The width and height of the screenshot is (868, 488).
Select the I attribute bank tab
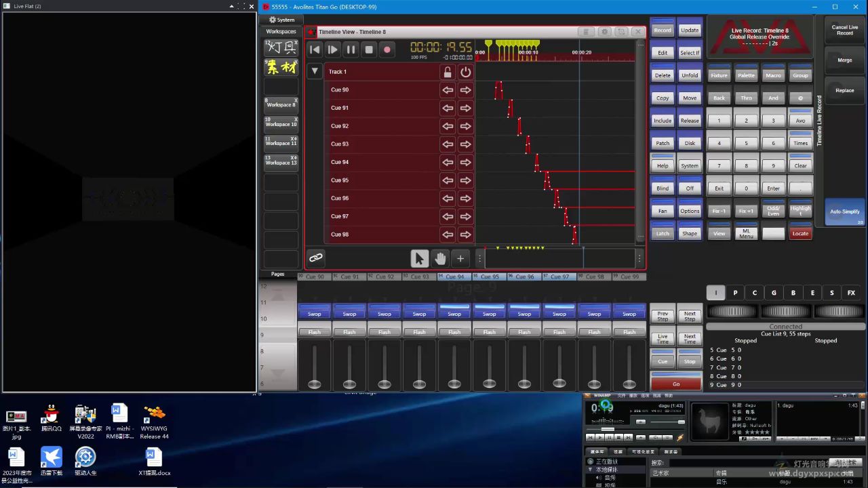pos(715,293)
